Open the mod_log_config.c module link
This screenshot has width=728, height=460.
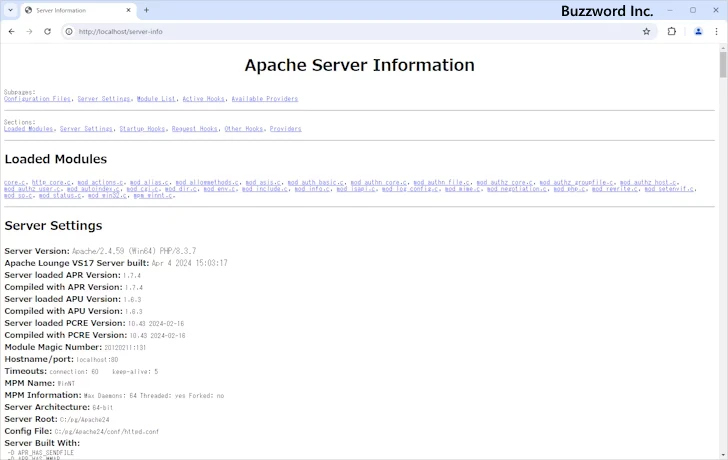(410, 189)
